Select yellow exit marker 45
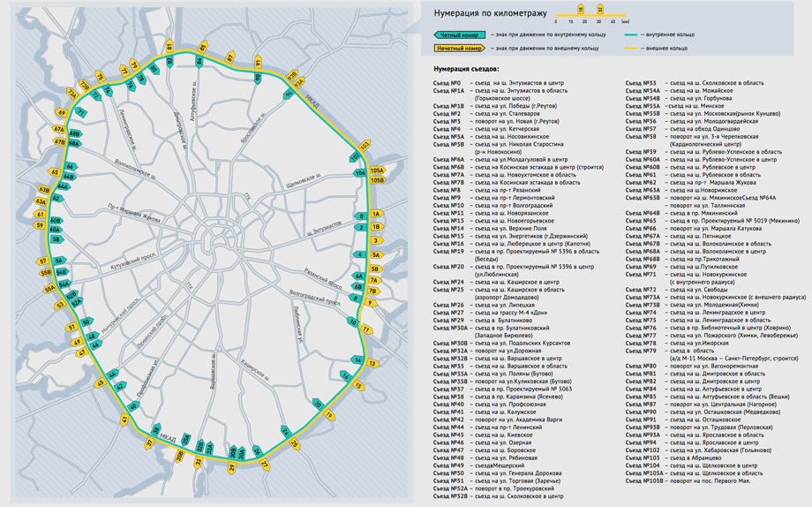The height and width of the screenshot is (507, 812). click(x=101, y=383)
